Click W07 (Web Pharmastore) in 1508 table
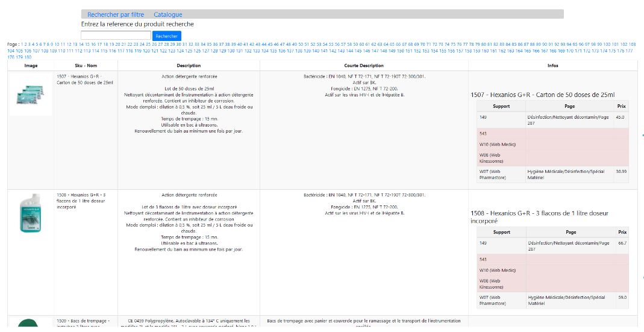 (492, 300)
